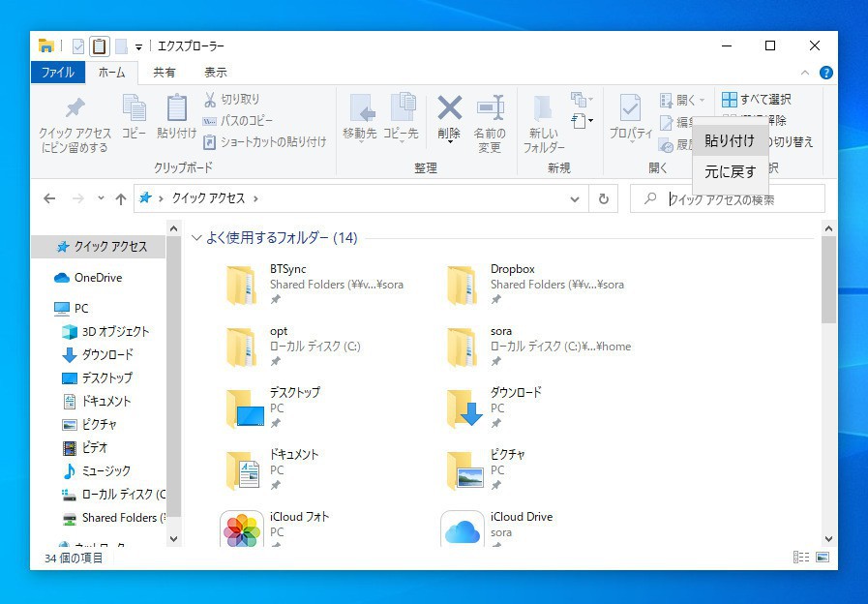This screenshot has width=868, height=604.
Task: Select the opt folder on ローカル ディスク (C:)
Action: point(293,347)
